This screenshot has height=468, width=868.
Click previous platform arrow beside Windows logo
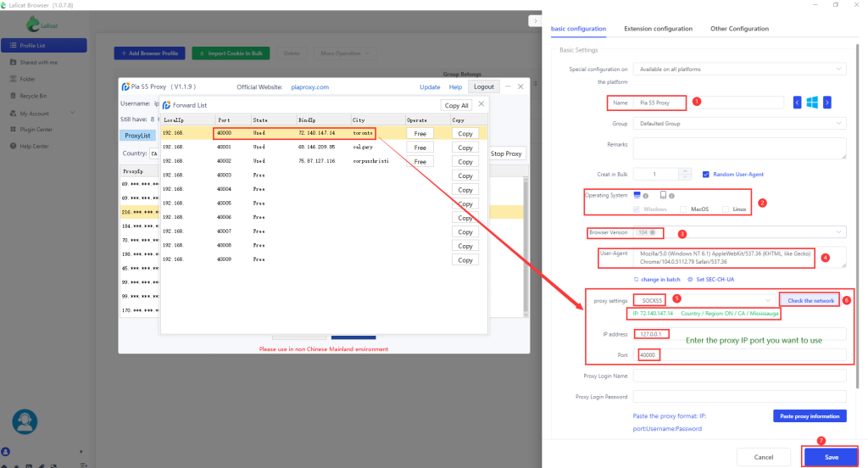[797, 103]
